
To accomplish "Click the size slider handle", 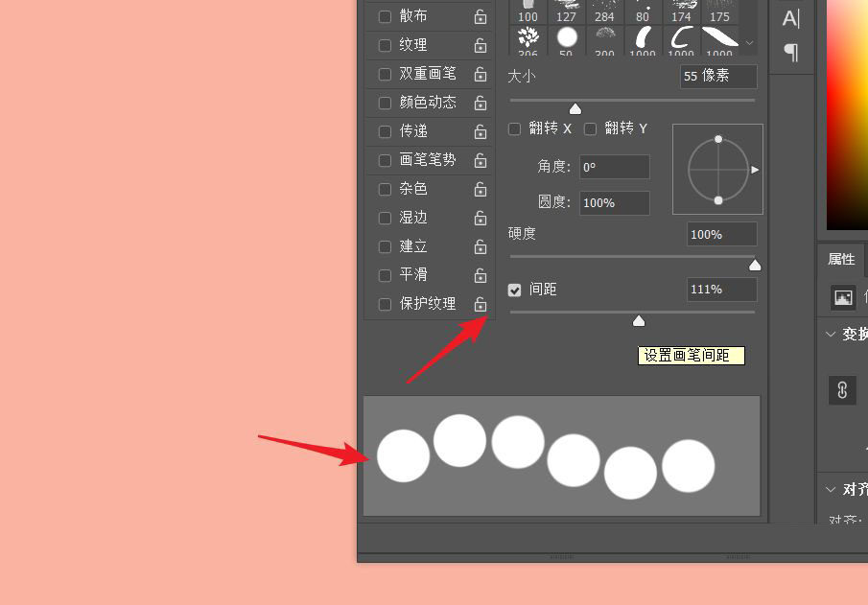I will pyautogui.click(x=575, y=108).
